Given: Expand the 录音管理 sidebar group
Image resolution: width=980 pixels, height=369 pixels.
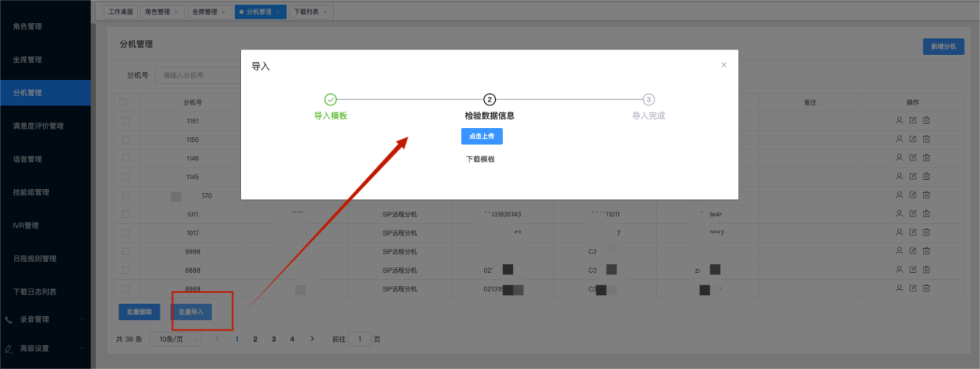Looking at the screenshot, I should 45,319.
